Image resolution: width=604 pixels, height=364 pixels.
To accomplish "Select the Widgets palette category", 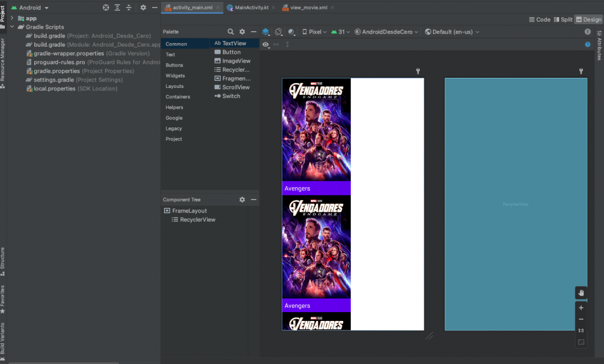I will [175, 76].
